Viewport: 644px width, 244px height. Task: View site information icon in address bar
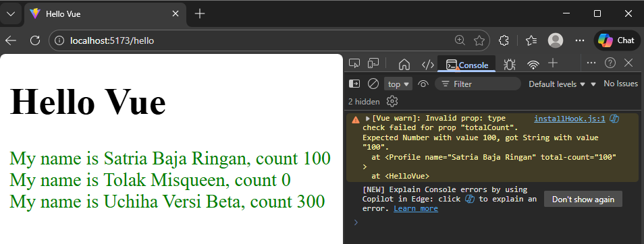click(60, 40)
